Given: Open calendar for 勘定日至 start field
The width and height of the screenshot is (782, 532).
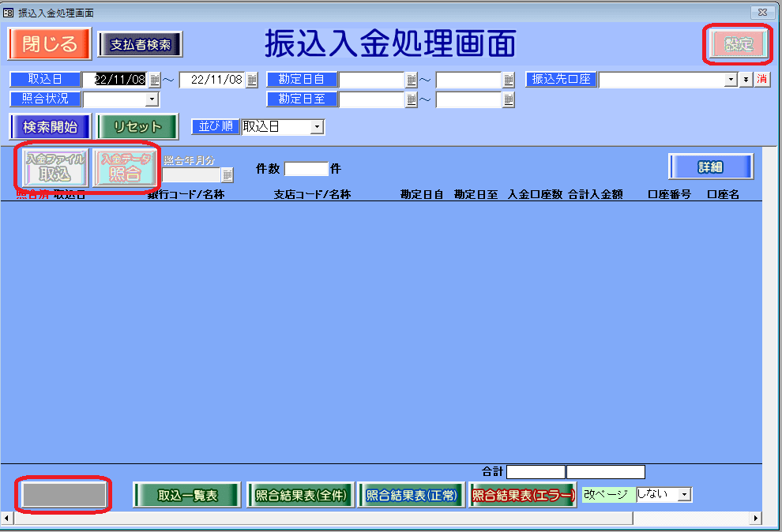Looking at the screenshot, I should (x=412, y=99).
